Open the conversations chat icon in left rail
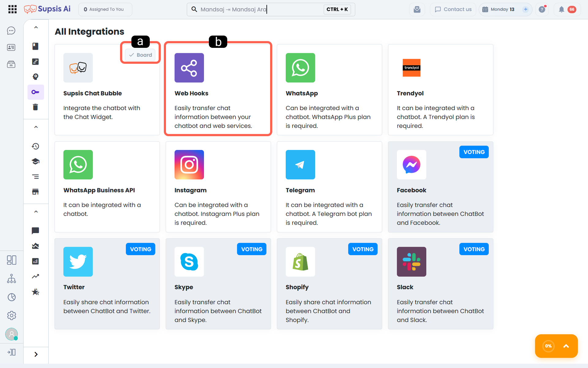The image size is (588, 368). tap(11, 31)
